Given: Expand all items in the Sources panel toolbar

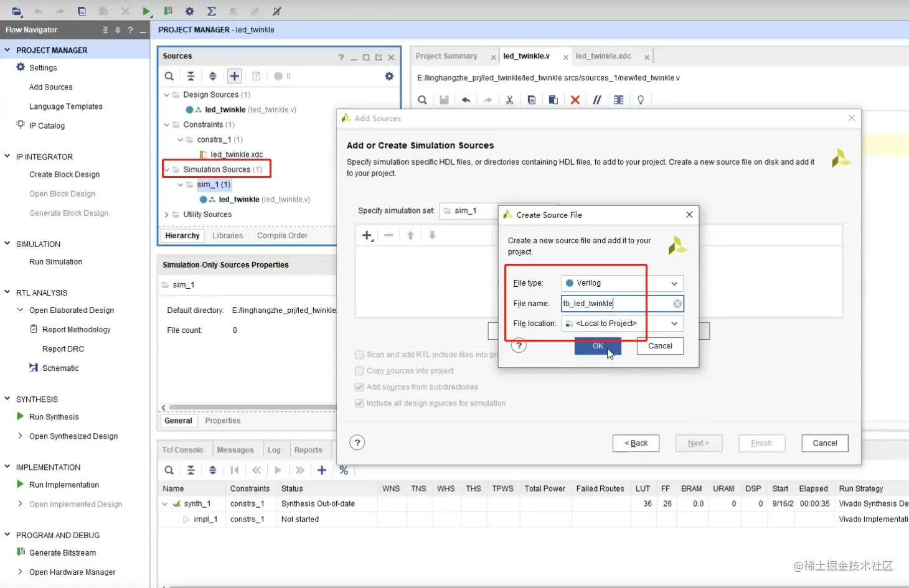Looking at the screenshot, I should [x=212, y=76].
